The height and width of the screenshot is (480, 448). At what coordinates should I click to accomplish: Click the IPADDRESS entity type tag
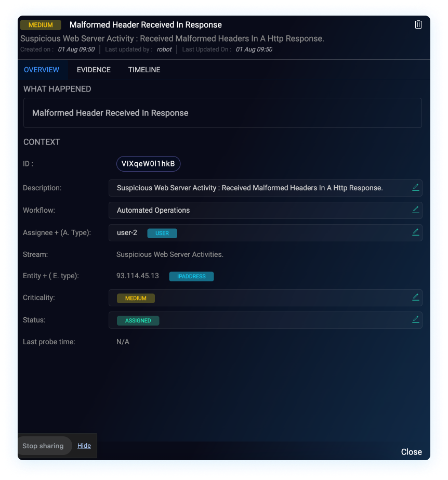[x=191, y=277]
